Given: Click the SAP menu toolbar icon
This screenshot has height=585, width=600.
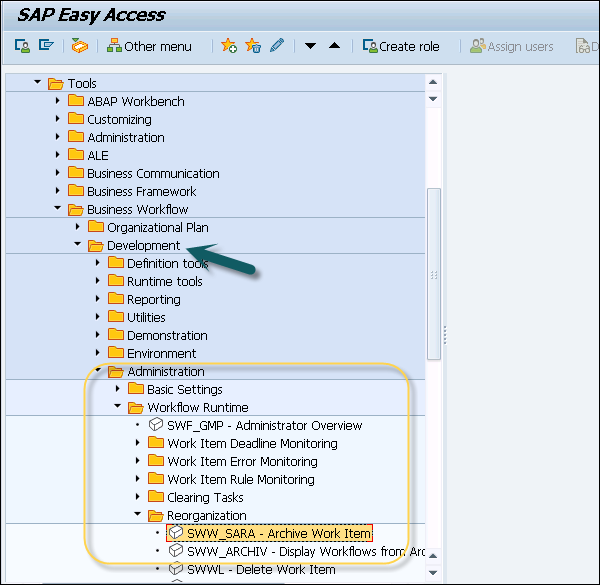Looking at the screenshot, I should pos(46,46).
